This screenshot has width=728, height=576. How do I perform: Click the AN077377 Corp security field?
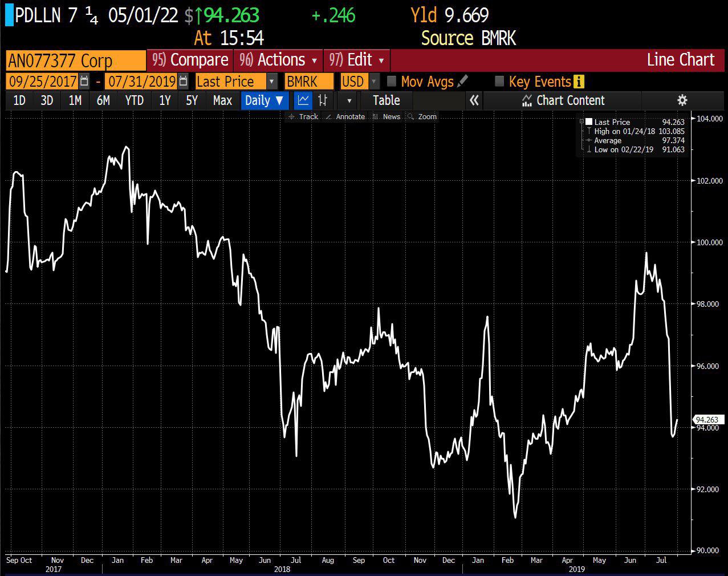click(76, 60)
